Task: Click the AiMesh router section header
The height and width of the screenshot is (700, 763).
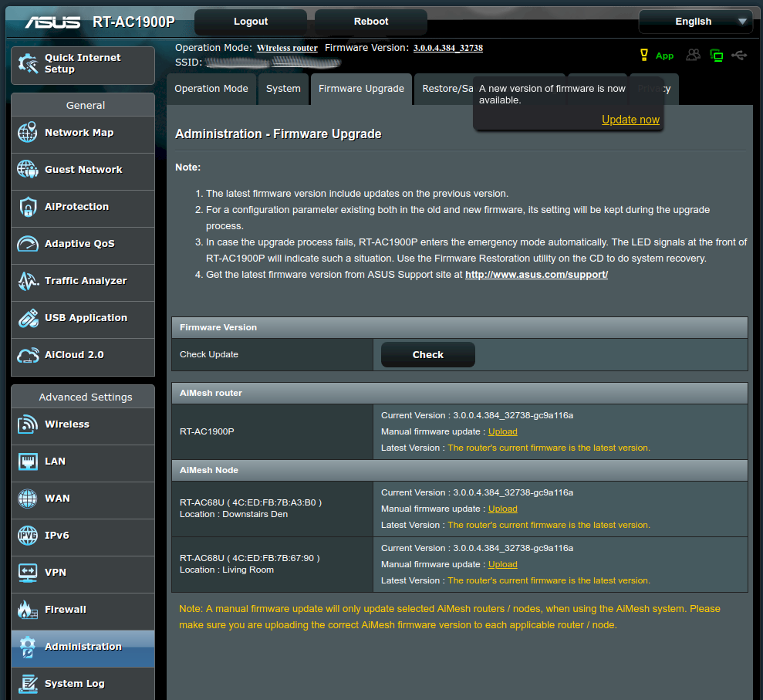Action: 459,394
